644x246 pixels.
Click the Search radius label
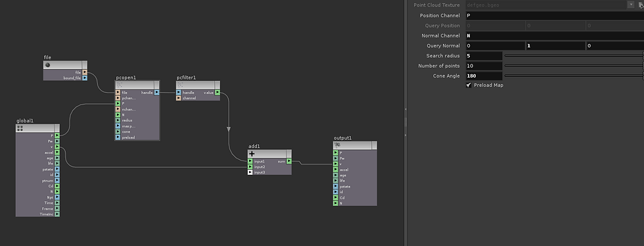click(443, 55)
